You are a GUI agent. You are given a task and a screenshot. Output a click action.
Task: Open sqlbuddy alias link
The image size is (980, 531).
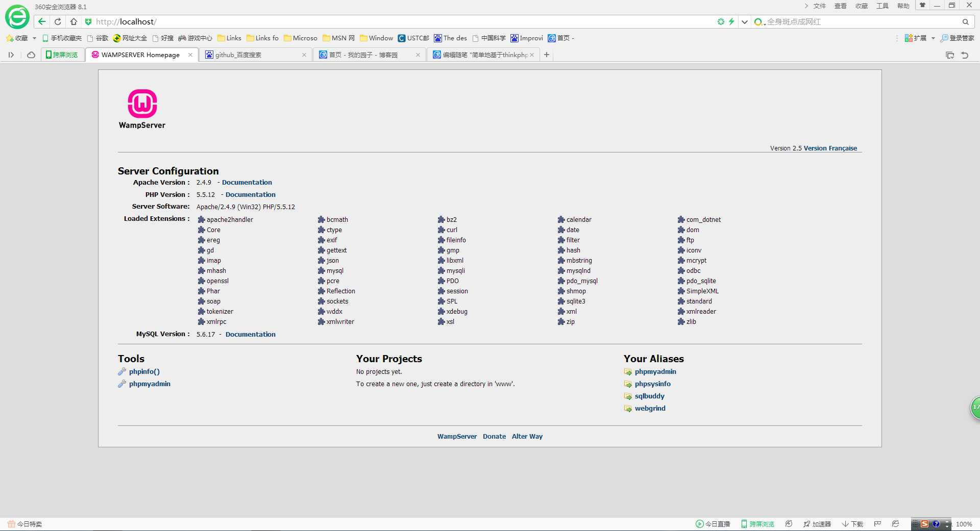pyautogui.click(x=649, y=396)
